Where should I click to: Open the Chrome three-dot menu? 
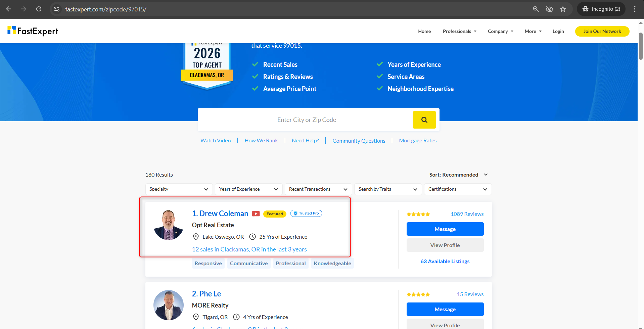point(635,9)
